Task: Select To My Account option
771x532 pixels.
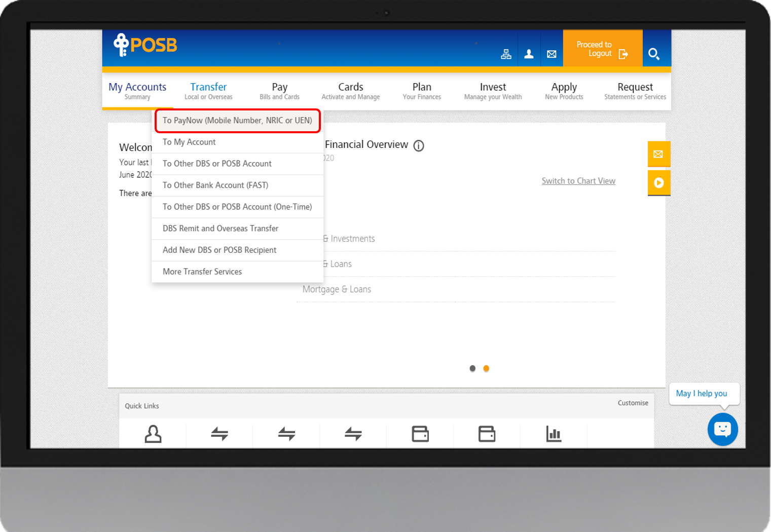Action: click(x=237, y=142)
